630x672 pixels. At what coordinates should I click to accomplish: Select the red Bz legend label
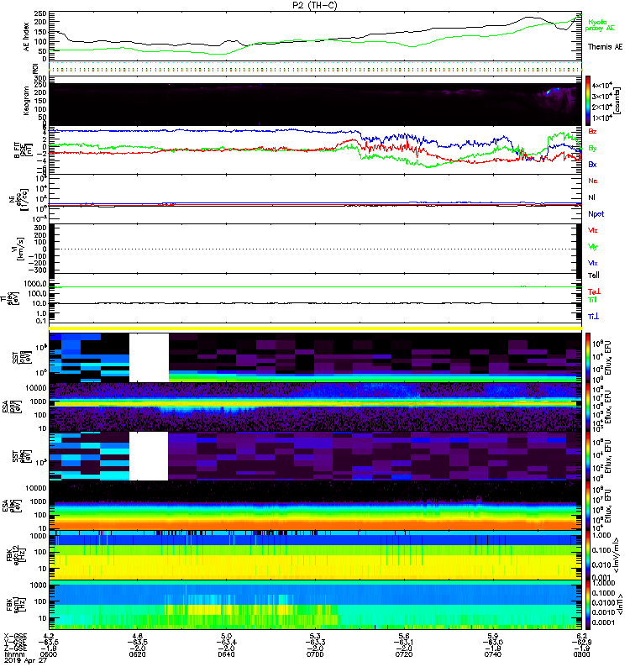click(592, 131)
